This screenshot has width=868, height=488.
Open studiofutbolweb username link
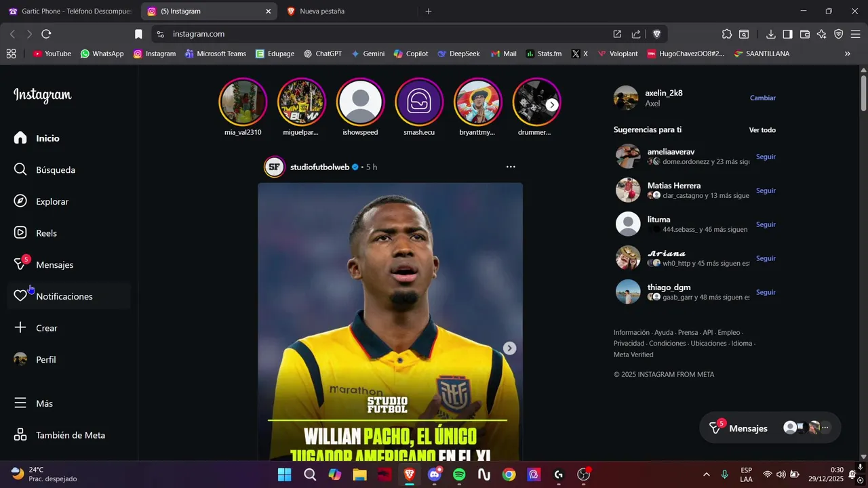[319, 167]
